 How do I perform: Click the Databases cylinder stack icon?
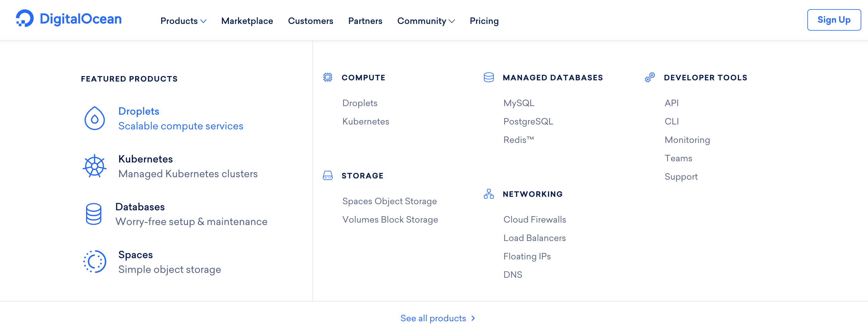[93, 214]
